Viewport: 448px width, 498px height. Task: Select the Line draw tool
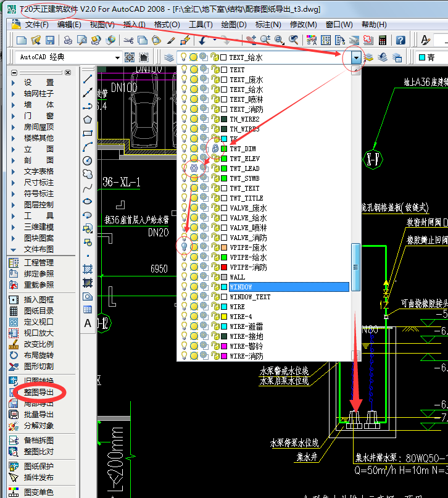pyautogui.click(x=88, y=79)
